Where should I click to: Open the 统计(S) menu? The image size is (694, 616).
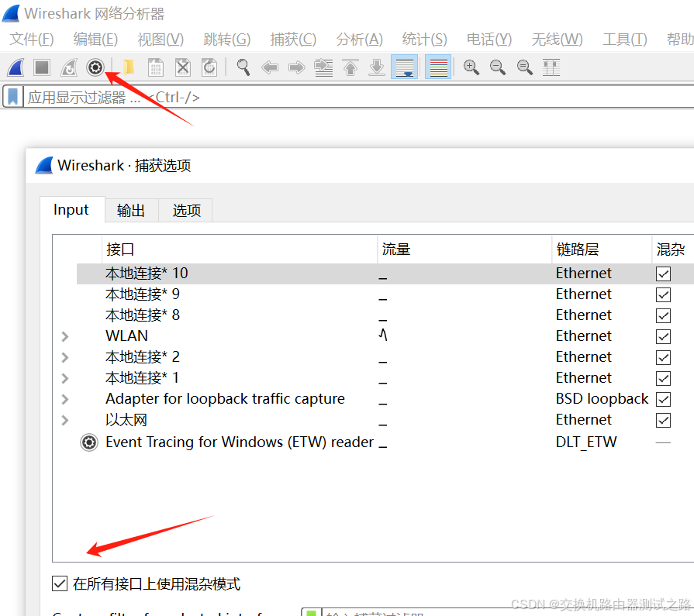point(424,40)
